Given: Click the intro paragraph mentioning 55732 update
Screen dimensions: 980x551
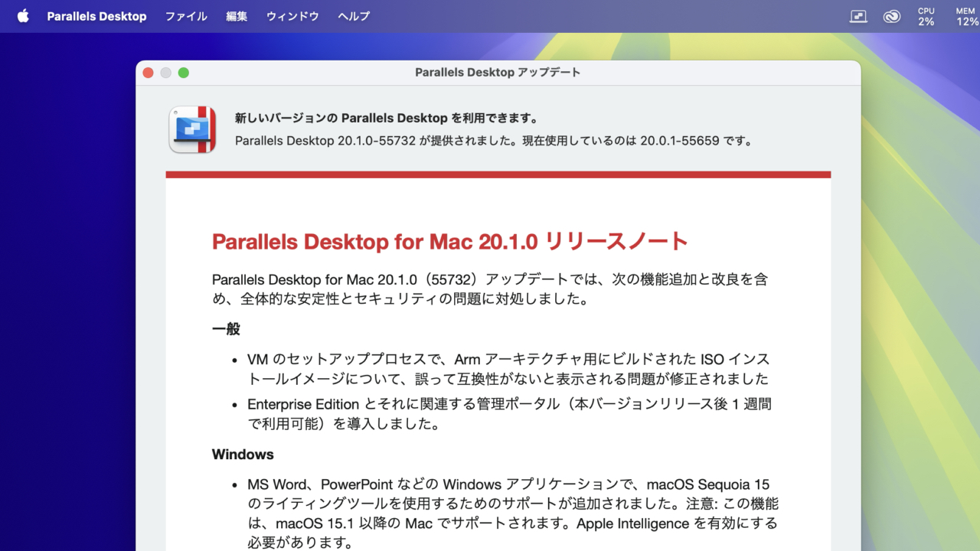Looking at the screenshot, I should [490, 289].
